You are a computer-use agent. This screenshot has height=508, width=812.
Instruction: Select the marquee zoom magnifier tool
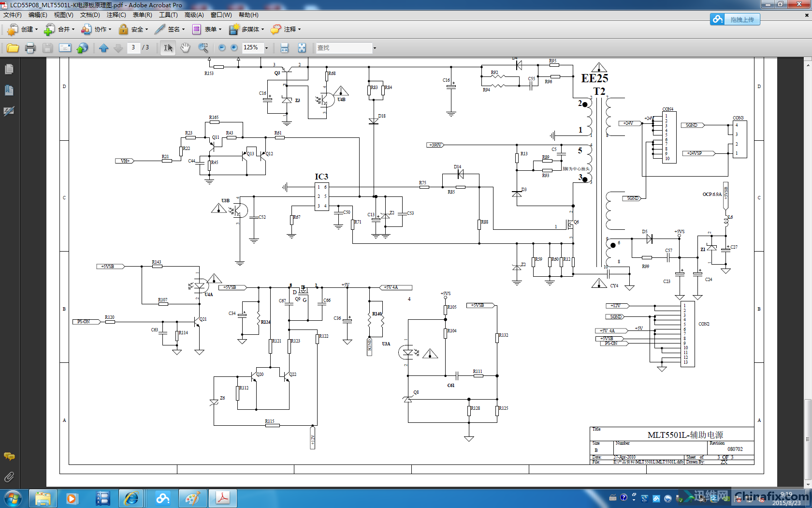tap(203, 48)
